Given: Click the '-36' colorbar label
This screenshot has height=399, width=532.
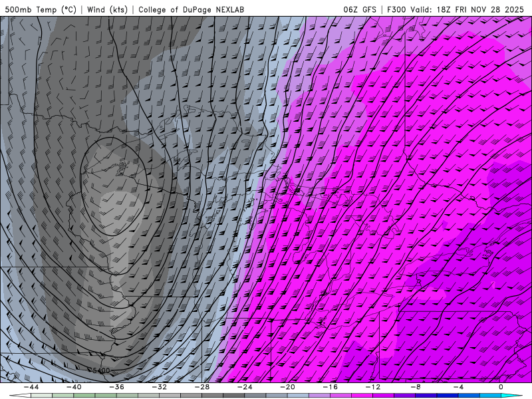Looking at the screenshot, I should click(117, 387).
